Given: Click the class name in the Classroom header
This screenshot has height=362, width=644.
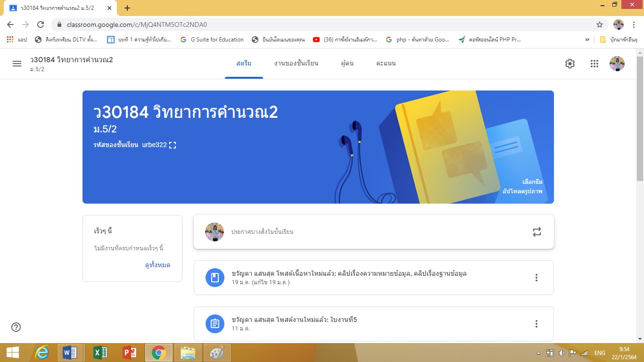Looking at the screenshot, I should pyautogui.click(x=71, y=60).
